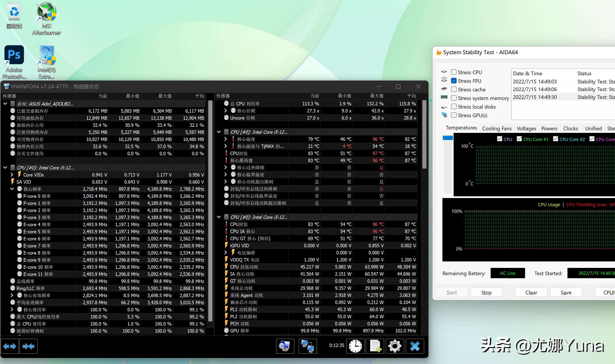Screen dimensions: 615x364
Task: Click the expand columns arrows icon
Action: click(9, 346)
